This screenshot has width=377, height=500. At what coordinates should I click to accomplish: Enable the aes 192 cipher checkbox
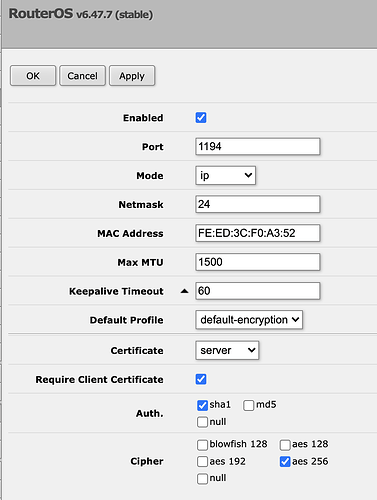pyautogui.click(x=202, y=462)
